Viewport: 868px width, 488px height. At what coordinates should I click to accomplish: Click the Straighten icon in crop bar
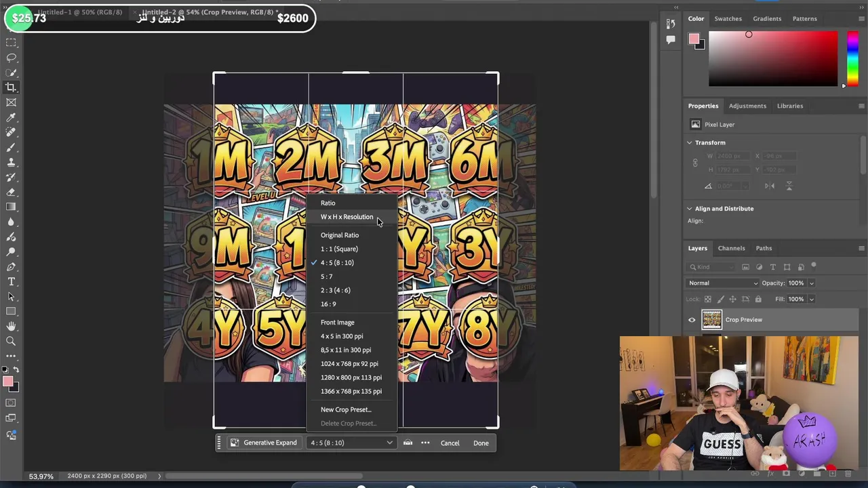[408, 443]
